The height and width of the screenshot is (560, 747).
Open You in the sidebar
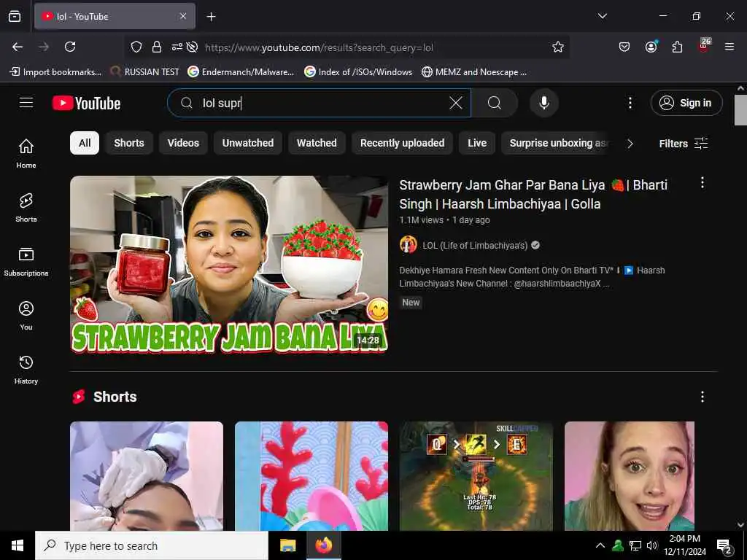26,315
